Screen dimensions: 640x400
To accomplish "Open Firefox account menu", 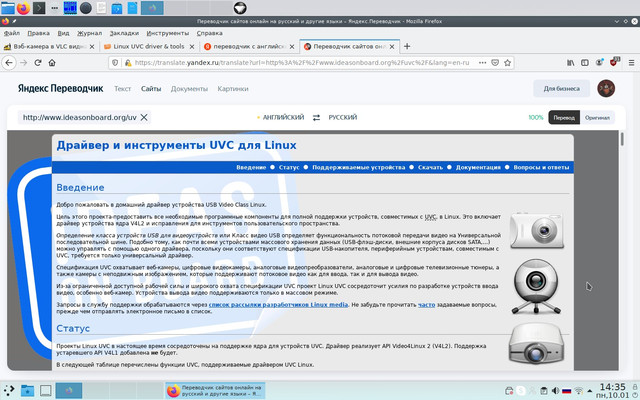I will (x=599, y=63).
